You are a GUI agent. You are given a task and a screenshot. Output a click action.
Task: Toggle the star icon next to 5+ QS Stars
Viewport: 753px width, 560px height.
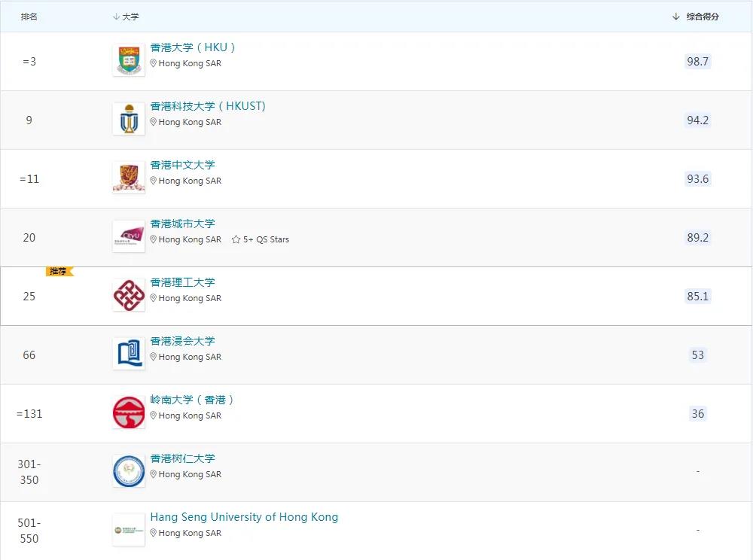[x=236, y=239]
